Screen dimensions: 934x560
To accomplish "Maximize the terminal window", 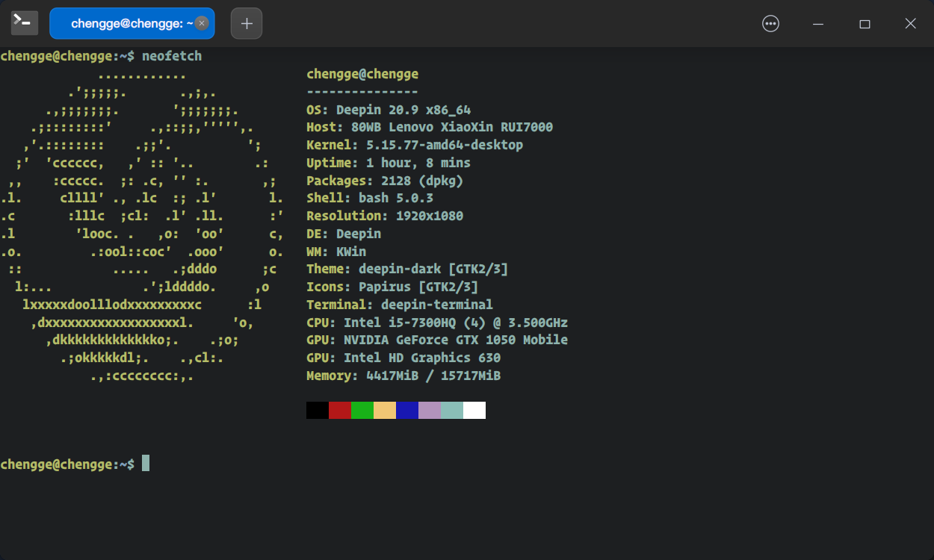I will pyautogui.click(x=865, y=23).
